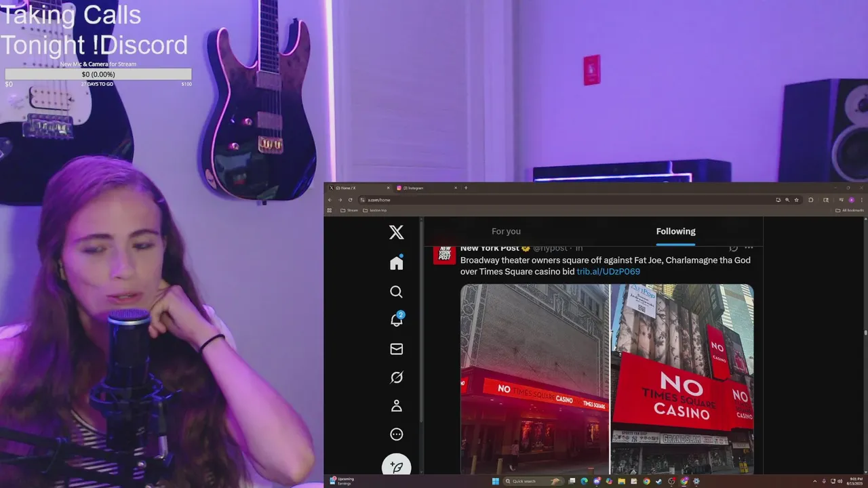This screenshot has width=868, height=488.
Task: Open the Extensions puzzle icon
Action: (810, 200)
